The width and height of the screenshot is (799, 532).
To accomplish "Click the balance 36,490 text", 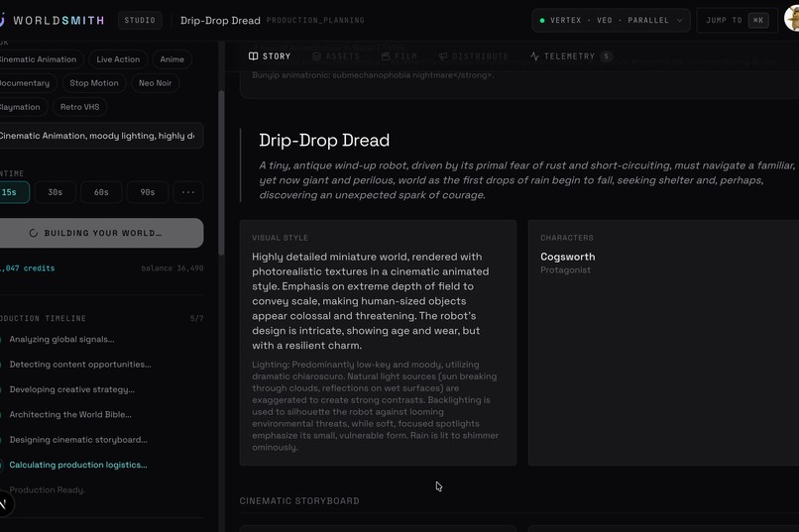I will point(172,268).
